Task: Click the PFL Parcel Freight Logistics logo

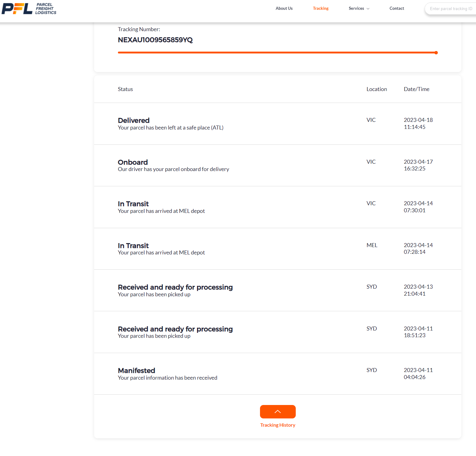Action: tap(29, 9)
